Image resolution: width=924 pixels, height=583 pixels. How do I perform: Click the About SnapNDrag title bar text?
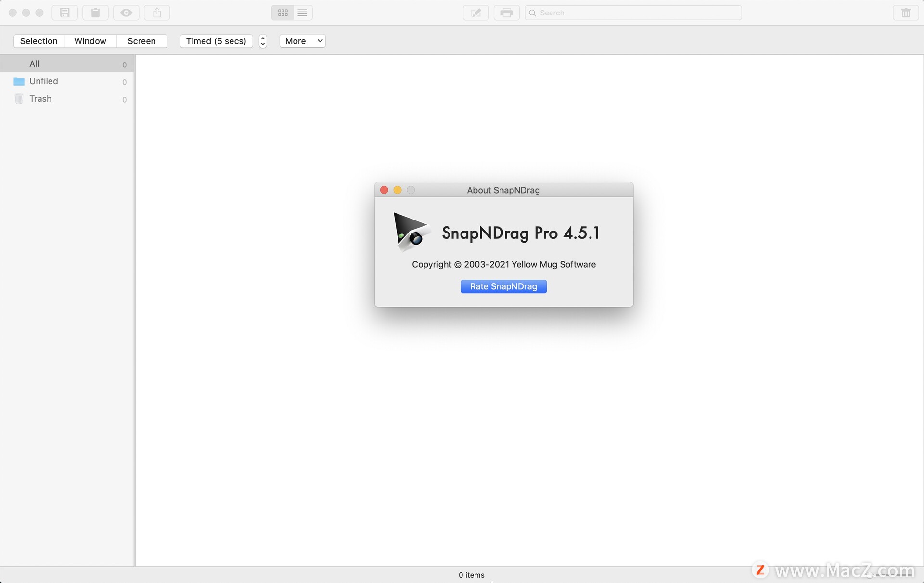coord(503,190)
